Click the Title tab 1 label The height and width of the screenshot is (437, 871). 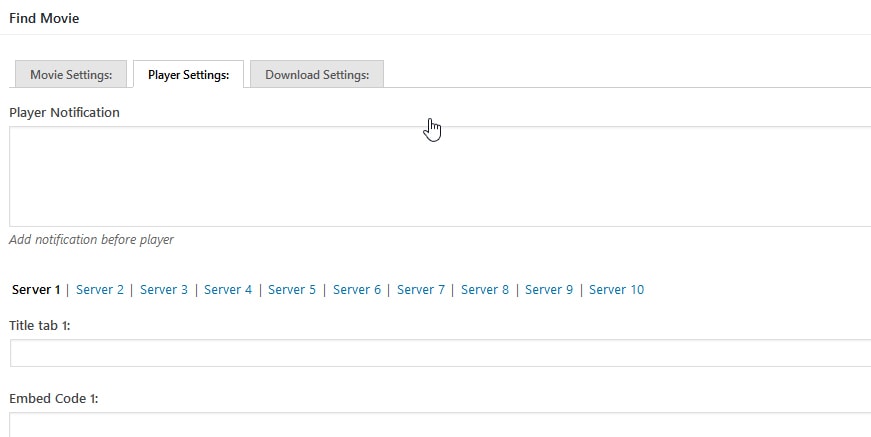click(x=40, y=325)
